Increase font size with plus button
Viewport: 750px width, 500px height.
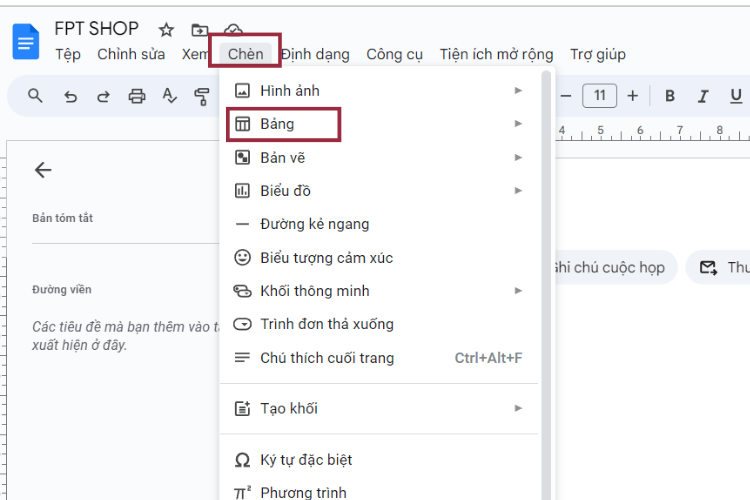pos(632,96)
